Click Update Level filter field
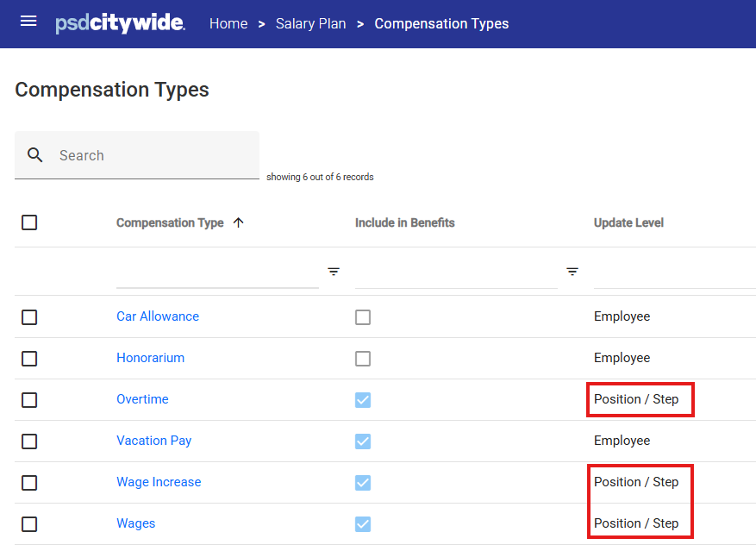 pos(674,273)
